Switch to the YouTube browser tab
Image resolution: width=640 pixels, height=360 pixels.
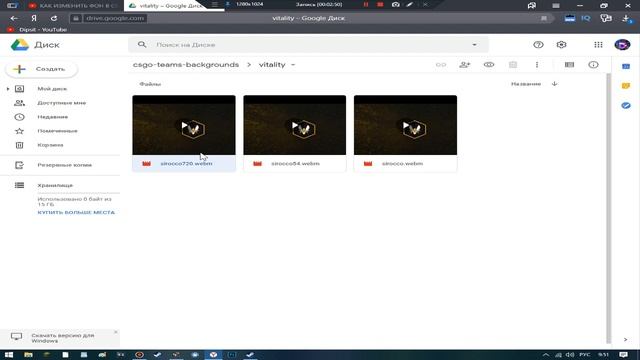74,6
